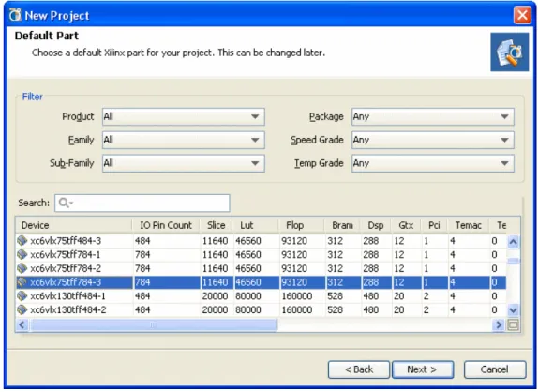Expand the Sub-Family combo box

(x=183, y=163)
